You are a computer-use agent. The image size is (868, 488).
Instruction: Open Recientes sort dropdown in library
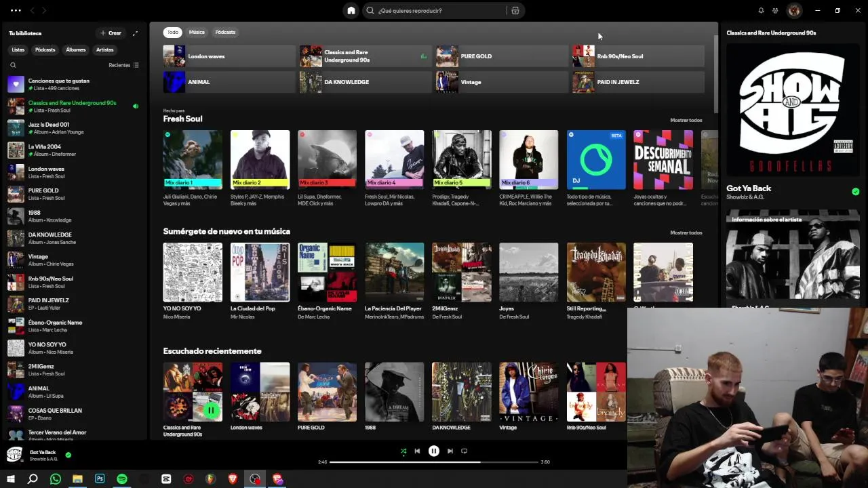tap(123, 65)
